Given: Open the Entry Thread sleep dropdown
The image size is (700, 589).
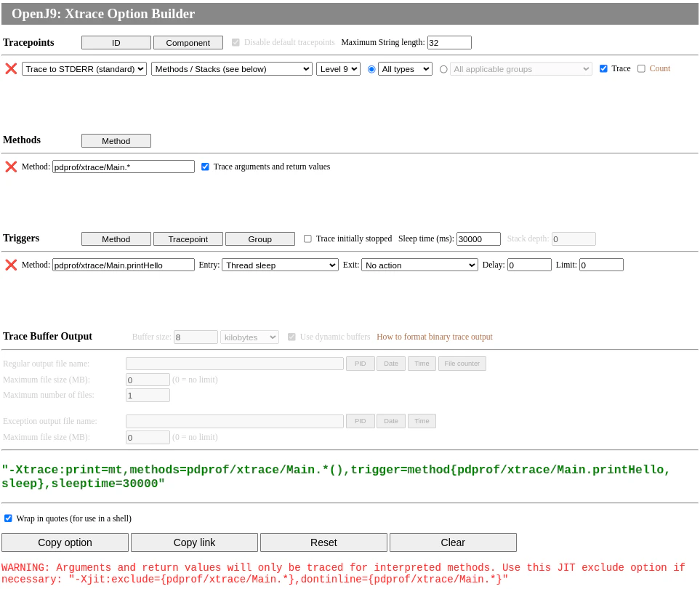Looking at the screenshot, I should click(281, 265).
